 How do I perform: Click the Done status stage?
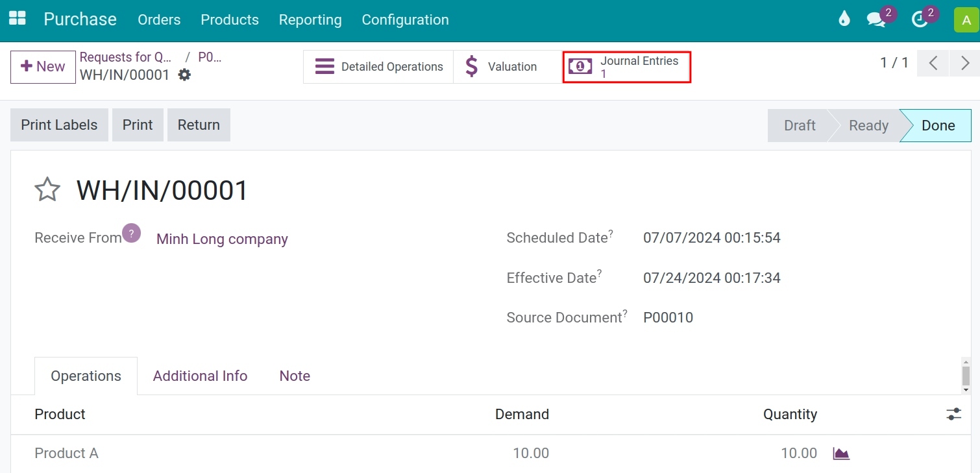tap(938, 125)
